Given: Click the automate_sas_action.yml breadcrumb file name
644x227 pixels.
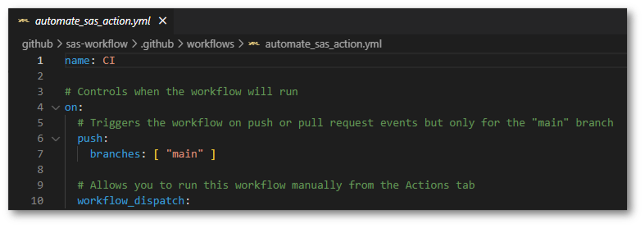Looking at the screenshot, I should (323, 44).
